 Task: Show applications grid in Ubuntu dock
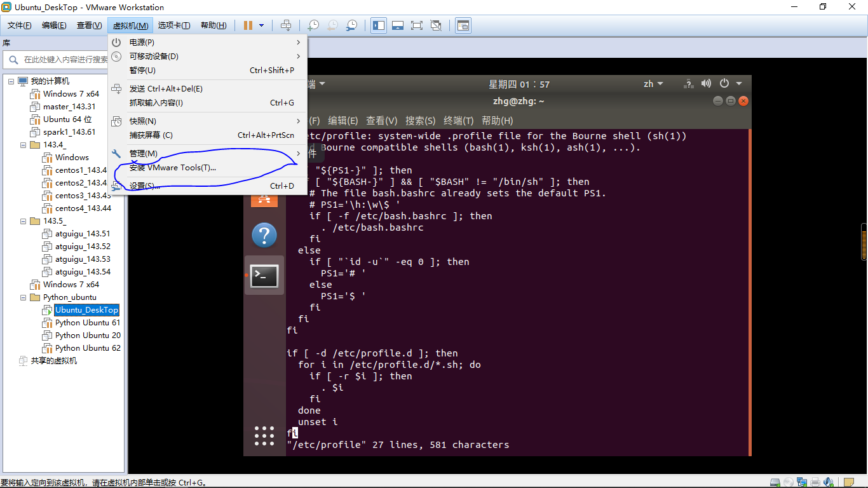coord(264,436)
